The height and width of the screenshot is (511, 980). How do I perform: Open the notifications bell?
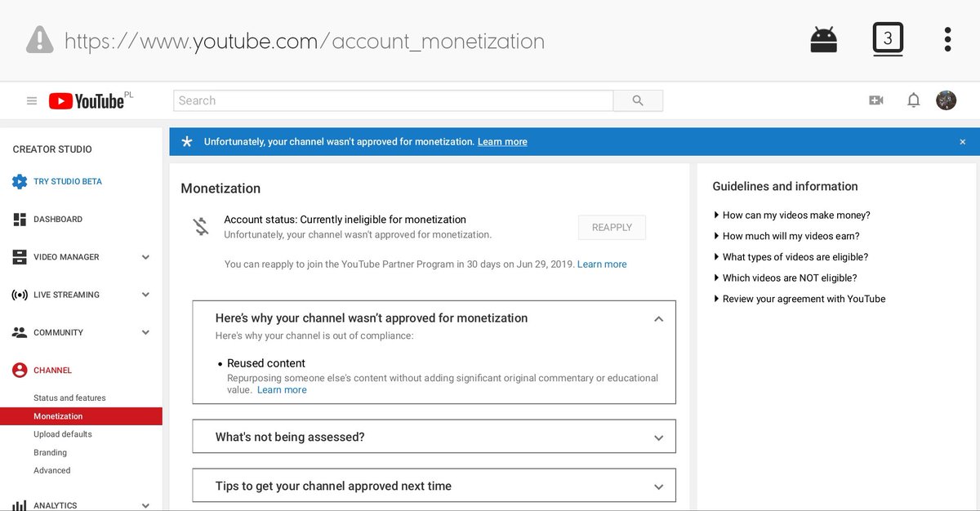tap(914, 100)
